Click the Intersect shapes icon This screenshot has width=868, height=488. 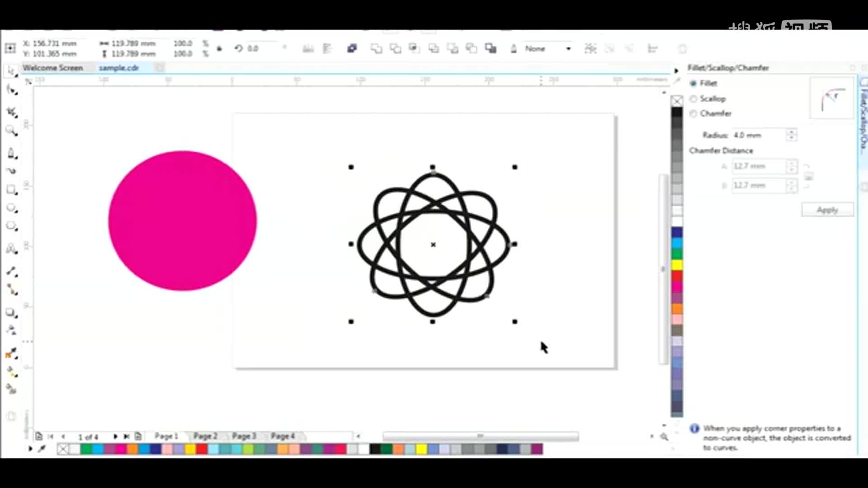click(x=414, y=48)
